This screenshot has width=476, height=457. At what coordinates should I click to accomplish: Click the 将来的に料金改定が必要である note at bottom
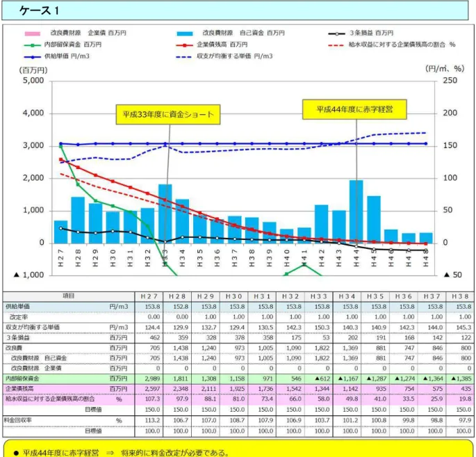pos(175,453)
